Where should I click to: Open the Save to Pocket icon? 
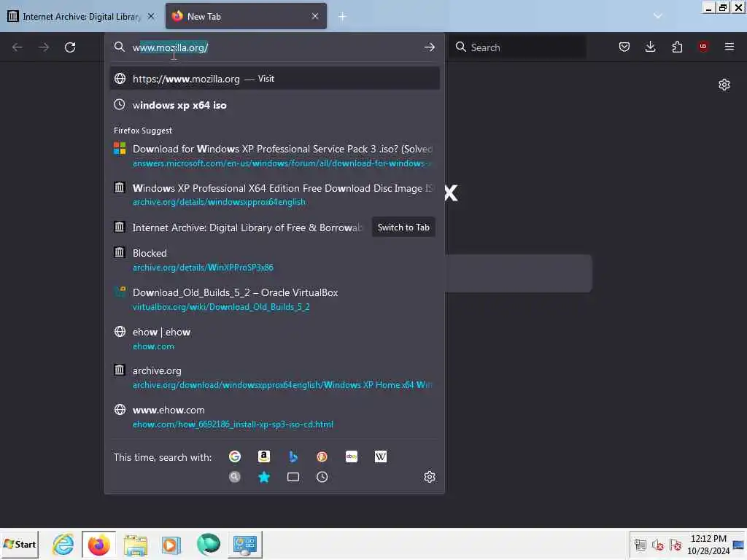[x=624, y=47]
